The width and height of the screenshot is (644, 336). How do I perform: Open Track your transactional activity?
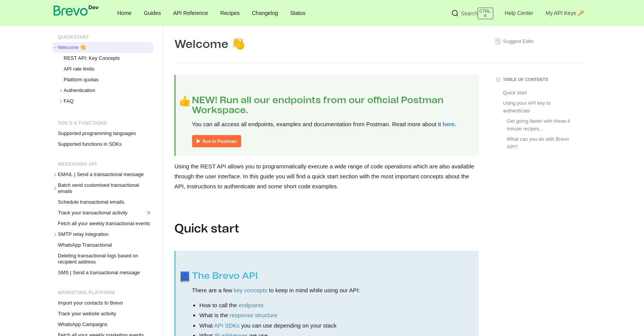(93, 213)
